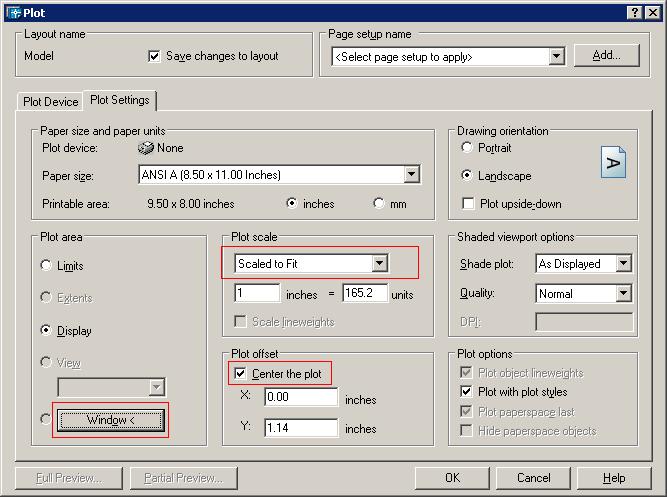Click the Help button

(614, 478)
